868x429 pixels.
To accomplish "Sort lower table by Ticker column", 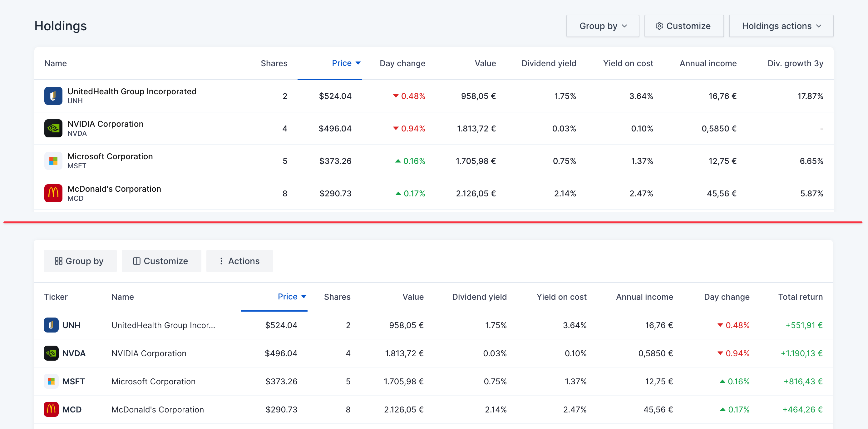I will tap(56, 297).
